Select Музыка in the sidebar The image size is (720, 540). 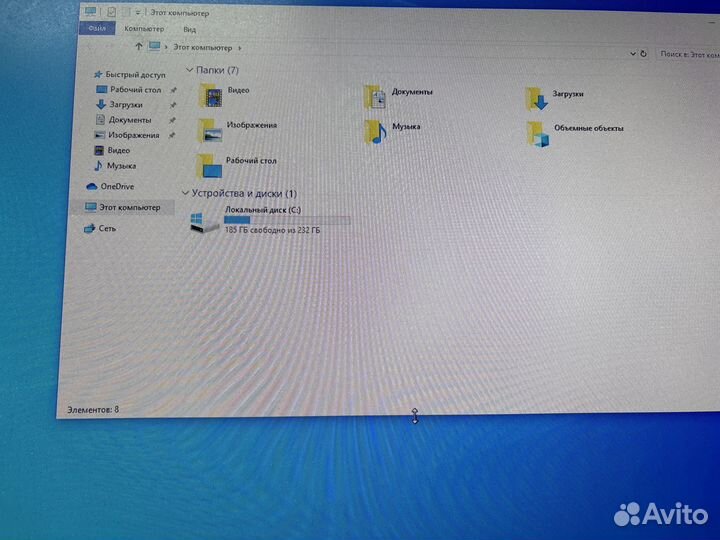[x=121, y=165]
